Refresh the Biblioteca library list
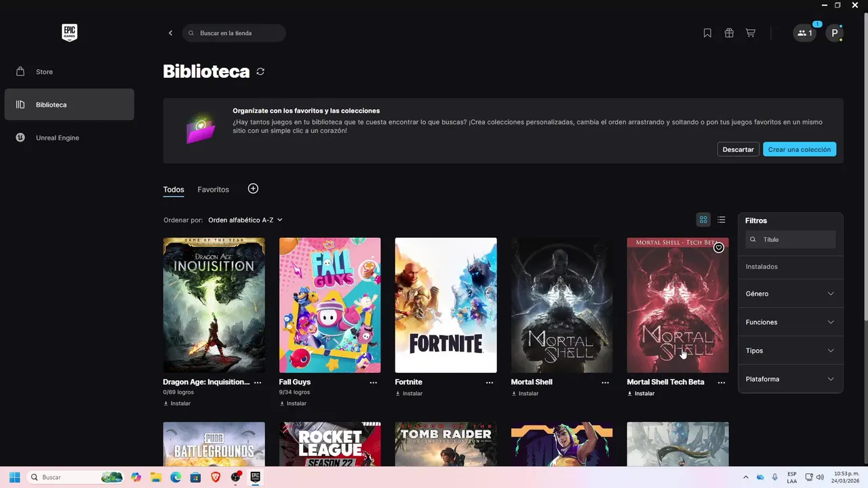 (x=260, y=71)
